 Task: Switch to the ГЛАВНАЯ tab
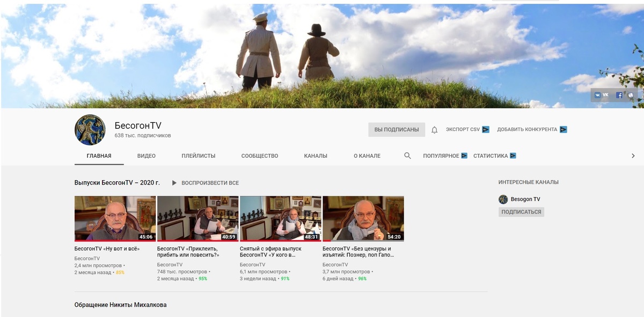(99, 156)
